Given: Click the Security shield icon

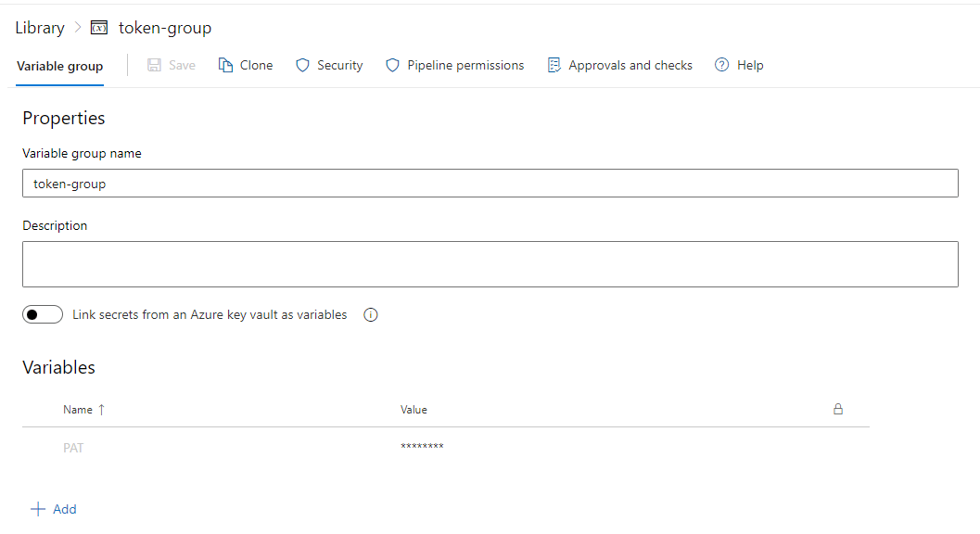Looking at the screenshot, I should coord(302,65).
